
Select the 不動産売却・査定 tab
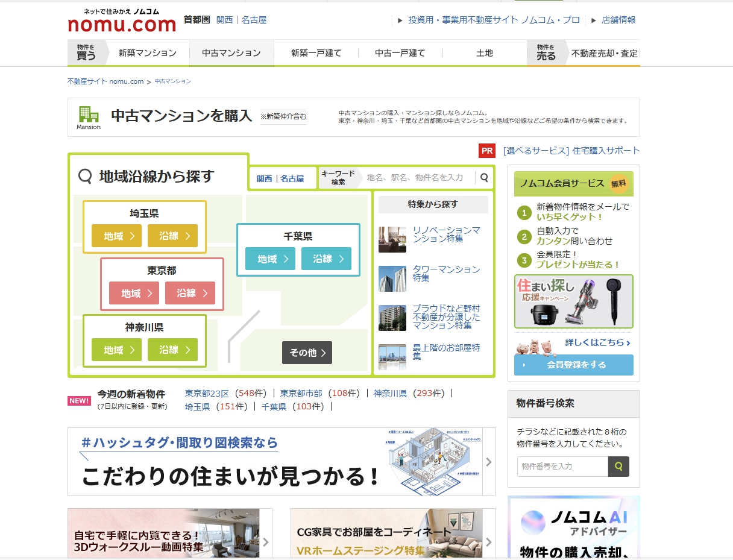[x=604, y=53]
